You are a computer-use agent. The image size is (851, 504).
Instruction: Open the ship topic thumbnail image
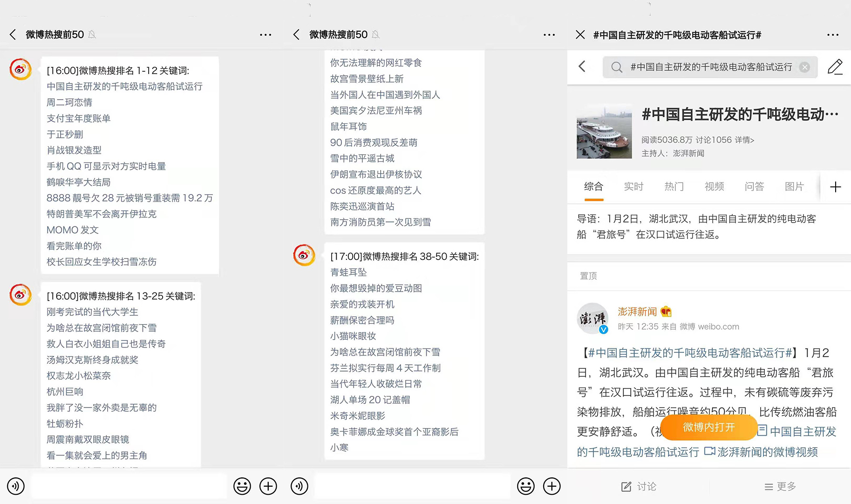[x=604, y=132]
